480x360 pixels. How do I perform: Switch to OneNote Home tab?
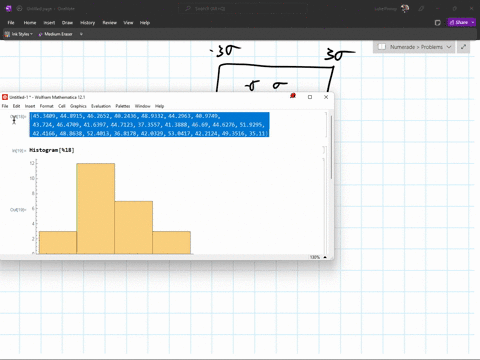point(30,23)
